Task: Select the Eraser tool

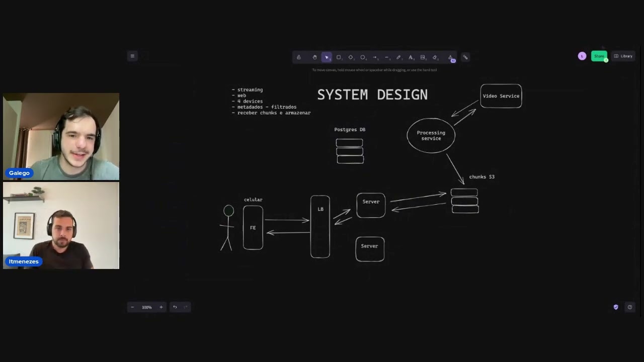Action: [x=435, y=57]
